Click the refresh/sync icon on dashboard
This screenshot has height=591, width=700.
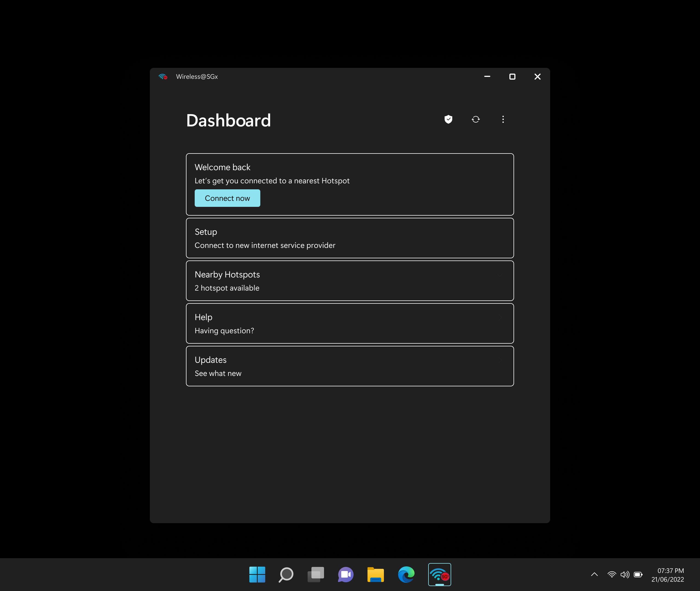476,120
